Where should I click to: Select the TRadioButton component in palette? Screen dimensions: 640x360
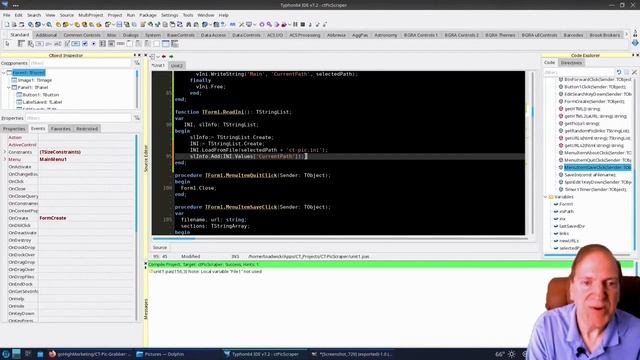[x=93, y=44]
